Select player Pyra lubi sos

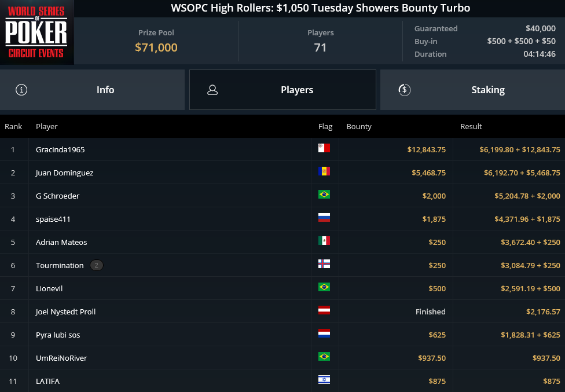pyautogui.click(x=58, y=335)
